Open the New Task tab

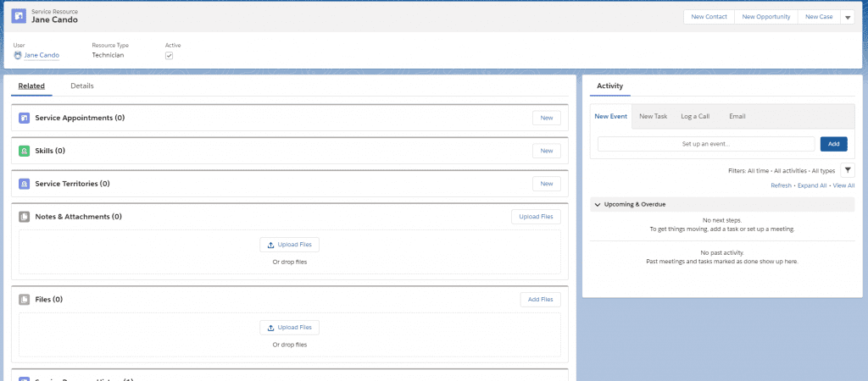[x=653, y=116]
